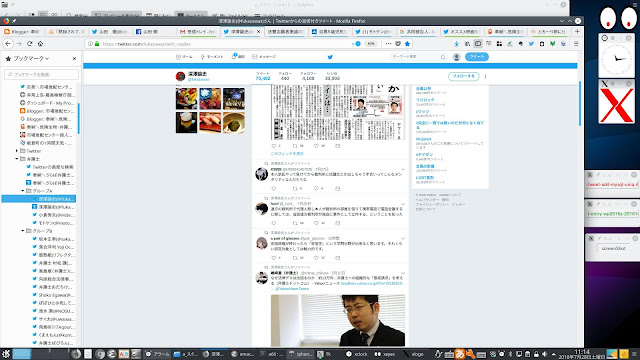This screenshot has height=360, width=640.
Task: Switch to xclock task on taskbar
Action: coord(357,354)
